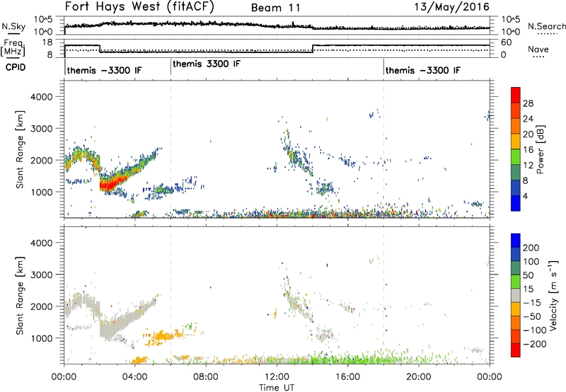This screenshot has height=392, width=566.
Task: Click the 'themis 3300 IF' CPID label
Action: click(207, 64)
